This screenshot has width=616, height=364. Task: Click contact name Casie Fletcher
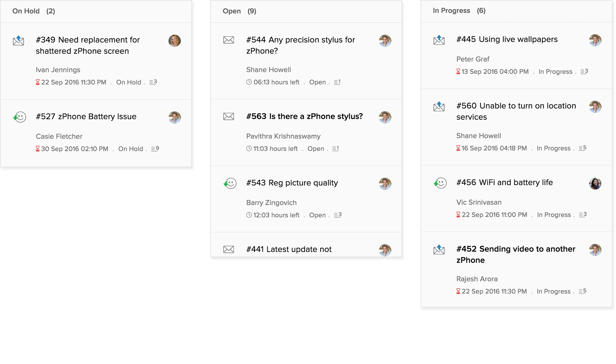point(59,136)
